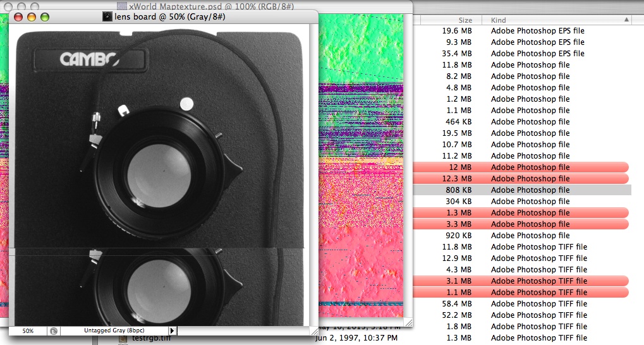
Task: Select the red-labeled 12.3 MB Photoshop file row
Action: pos(521,179)
